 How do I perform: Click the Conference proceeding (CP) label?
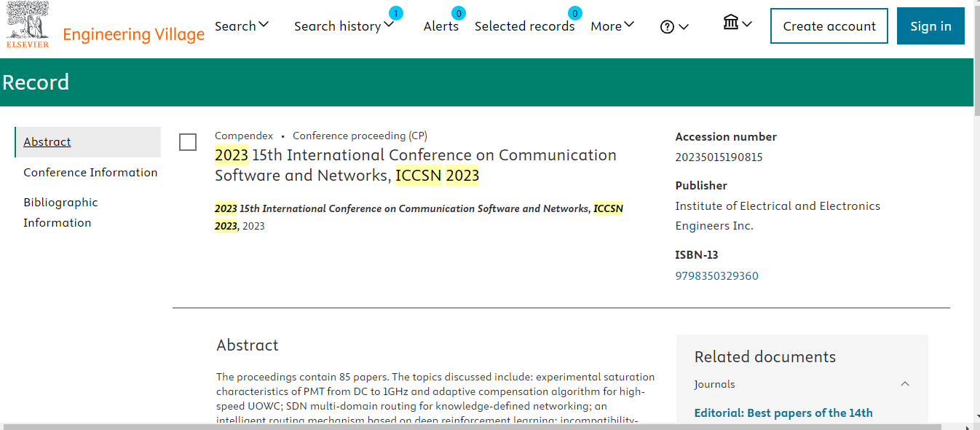[360, 136]
